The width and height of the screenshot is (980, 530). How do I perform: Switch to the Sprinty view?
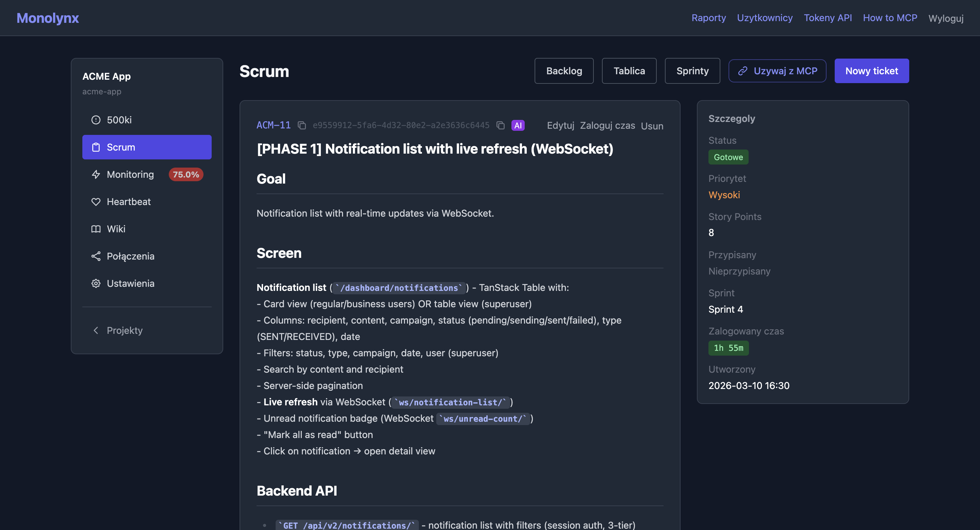[692, 71]
